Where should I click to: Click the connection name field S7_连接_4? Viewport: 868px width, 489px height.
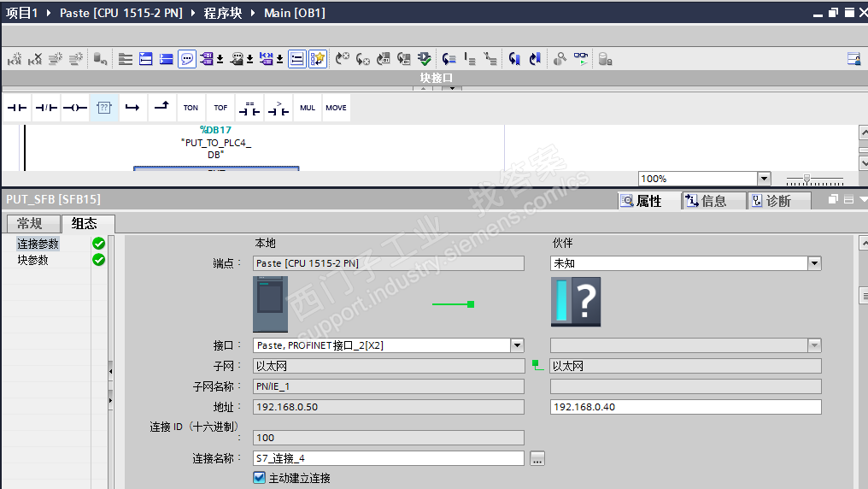point(388,458)
